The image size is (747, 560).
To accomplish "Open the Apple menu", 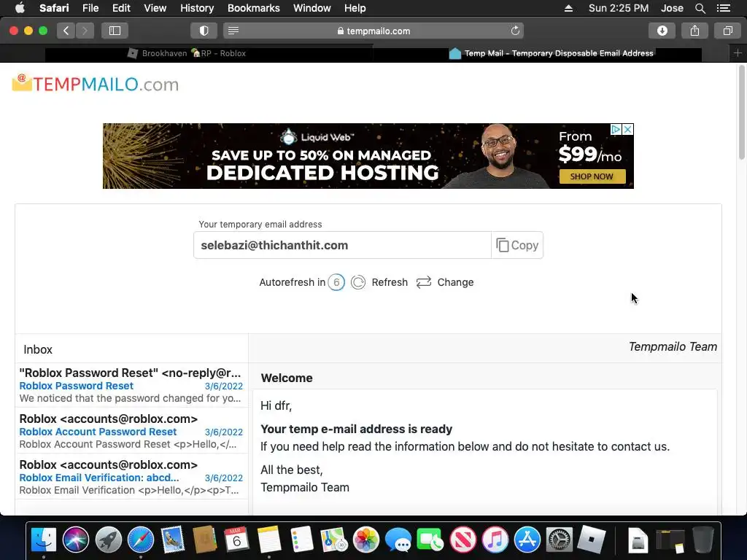I will tap(20, 8).
